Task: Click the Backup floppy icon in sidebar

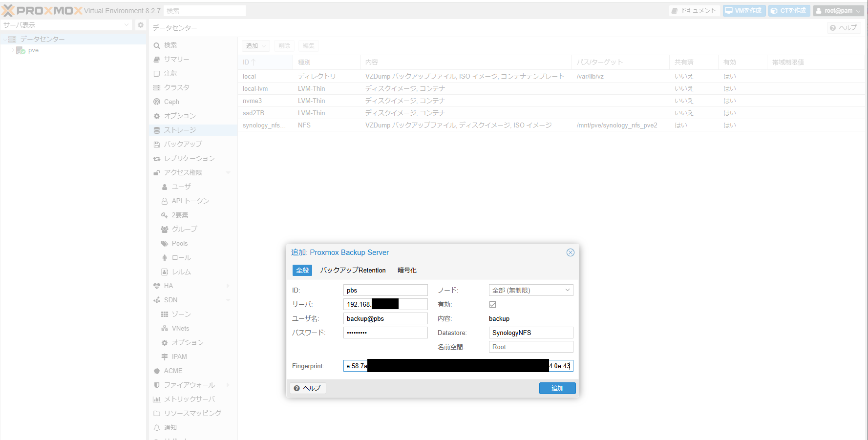Action: click(157, 144)
